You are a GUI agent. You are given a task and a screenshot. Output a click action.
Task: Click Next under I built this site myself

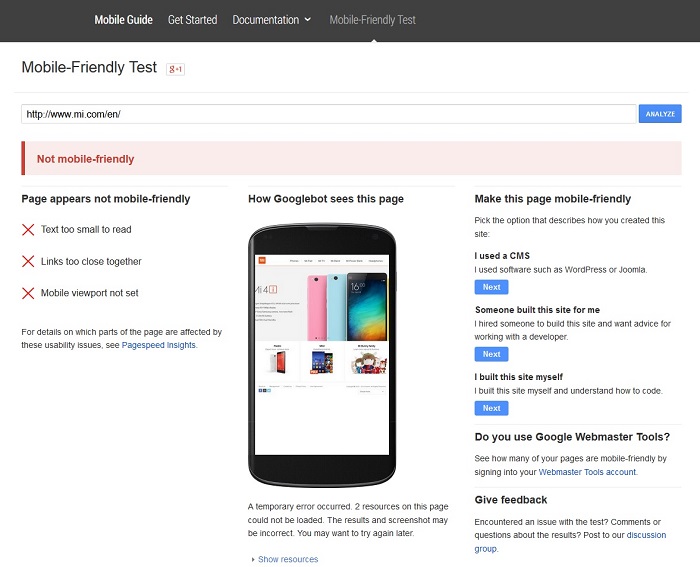click(491, 408)
